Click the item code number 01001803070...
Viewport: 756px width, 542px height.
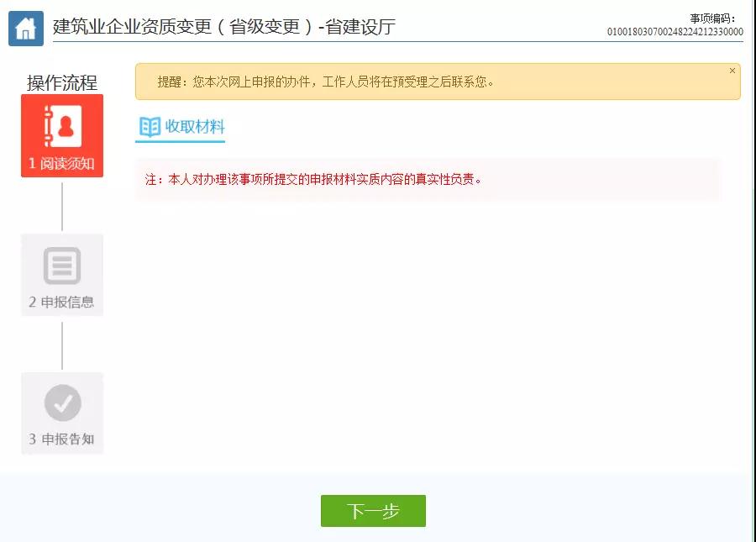click(675, 32)
